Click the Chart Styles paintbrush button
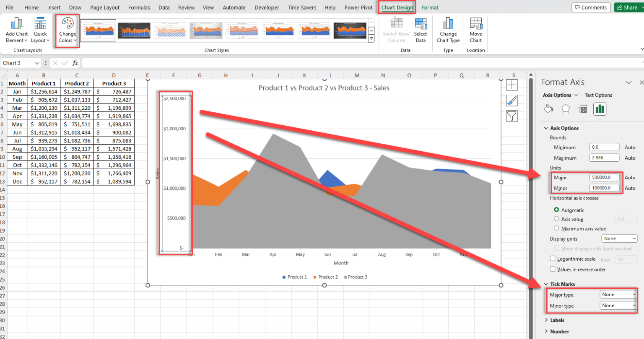Viewport: 644px width, 339px height. [x=512, y=101]
